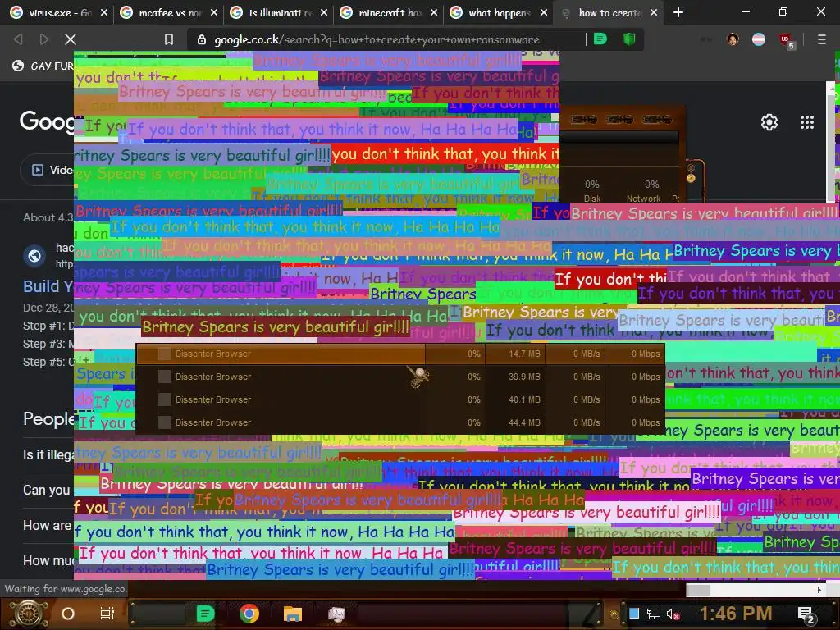Image resolution: width=840 pixels, height=630 pixels.
Task: Filter results by Videos chip
Action: pyautogui.click(x=48, y=170)
